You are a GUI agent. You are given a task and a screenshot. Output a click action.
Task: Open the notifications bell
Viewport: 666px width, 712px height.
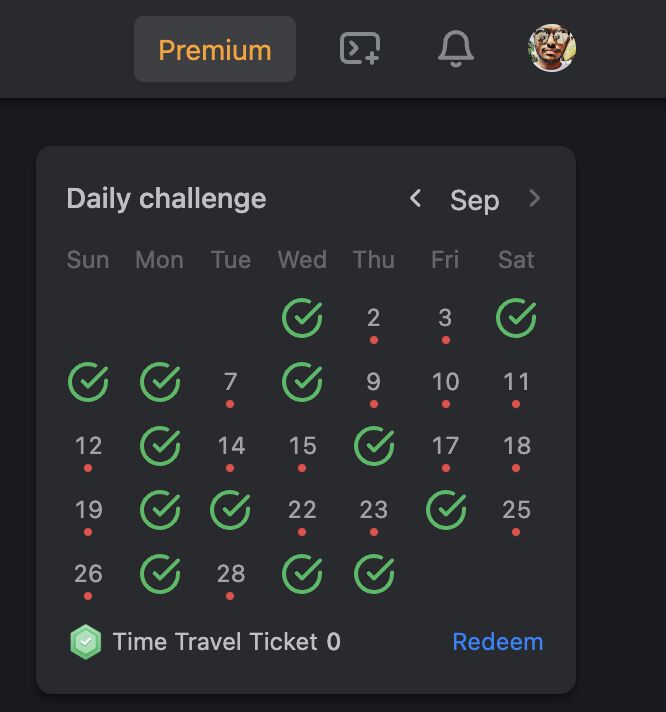click(456, 49)
